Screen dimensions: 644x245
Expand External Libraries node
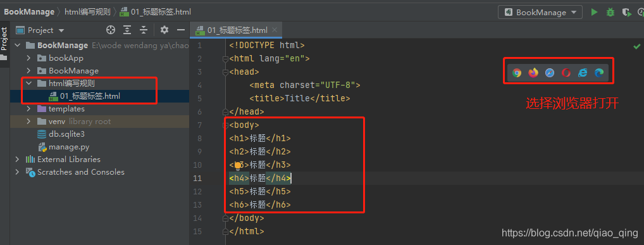(17, 159)
